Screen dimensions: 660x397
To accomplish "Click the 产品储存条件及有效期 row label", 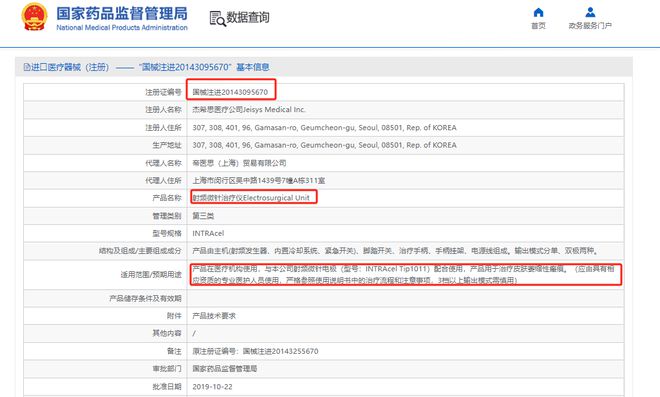I will 145,298.
